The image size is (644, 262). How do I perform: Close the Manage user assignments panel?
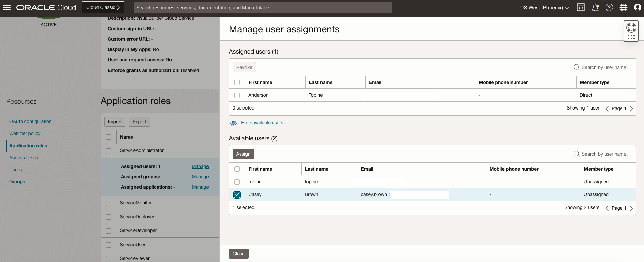click(238, 254)
